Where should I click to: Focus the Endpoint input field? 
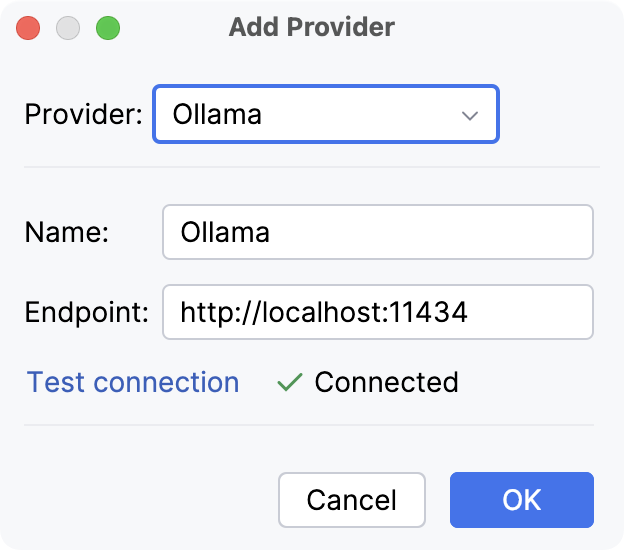click(x=377, y=312)
